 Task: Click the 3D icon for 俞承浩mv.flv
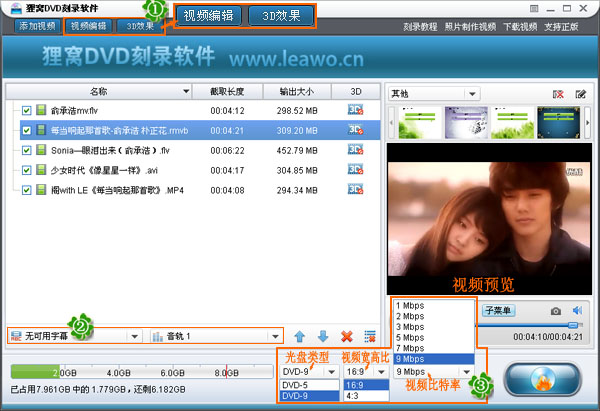point(354,110)
